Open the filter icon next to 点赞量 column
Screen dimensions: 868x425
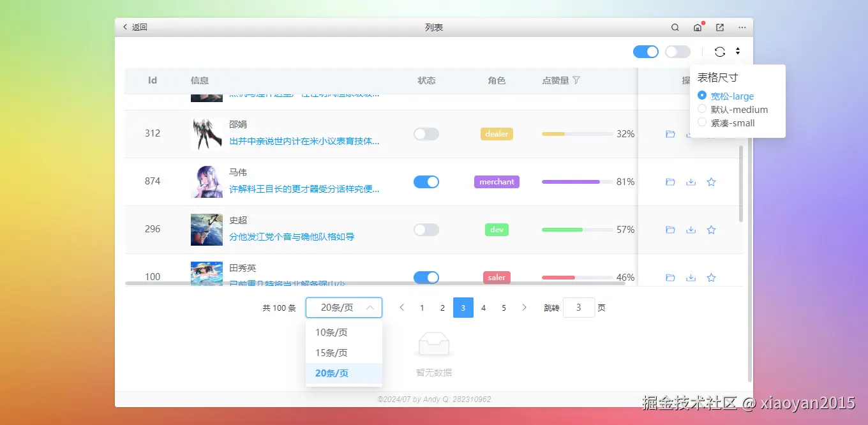click(576, 80)
